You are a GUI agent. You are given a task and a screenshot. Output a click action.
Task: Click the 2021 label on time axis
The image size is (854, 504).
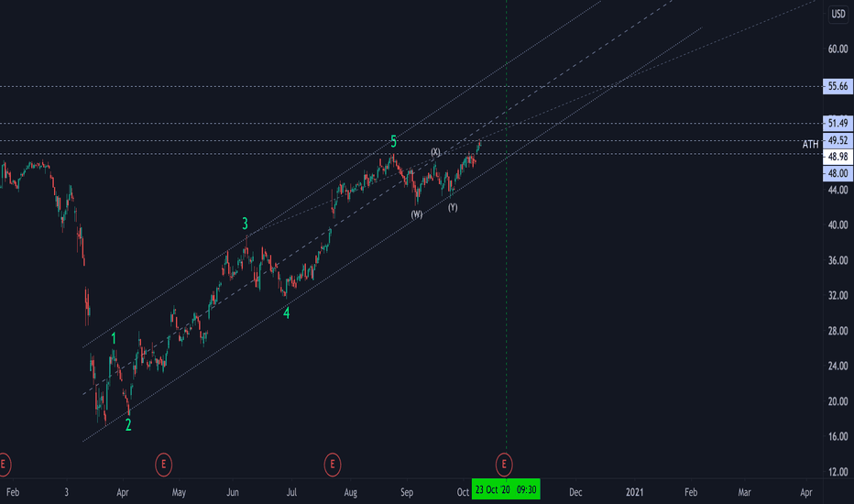[634, 493]
